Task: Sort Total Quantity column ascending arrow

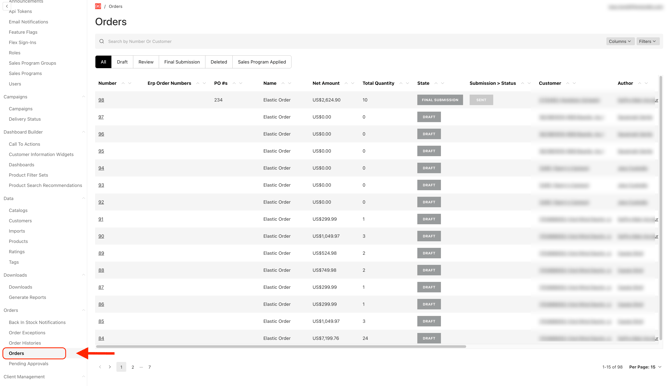Action: coord(401,83)
